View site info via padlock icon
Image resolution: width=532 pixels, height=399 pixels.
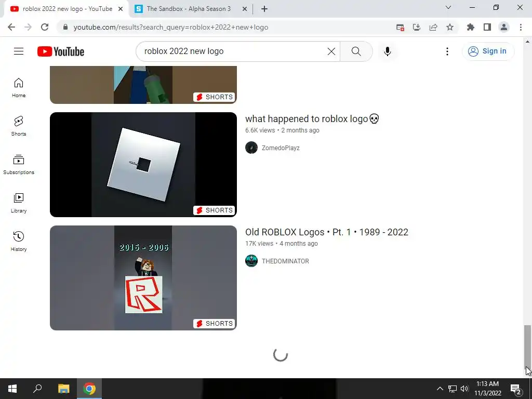click(65, 27)
